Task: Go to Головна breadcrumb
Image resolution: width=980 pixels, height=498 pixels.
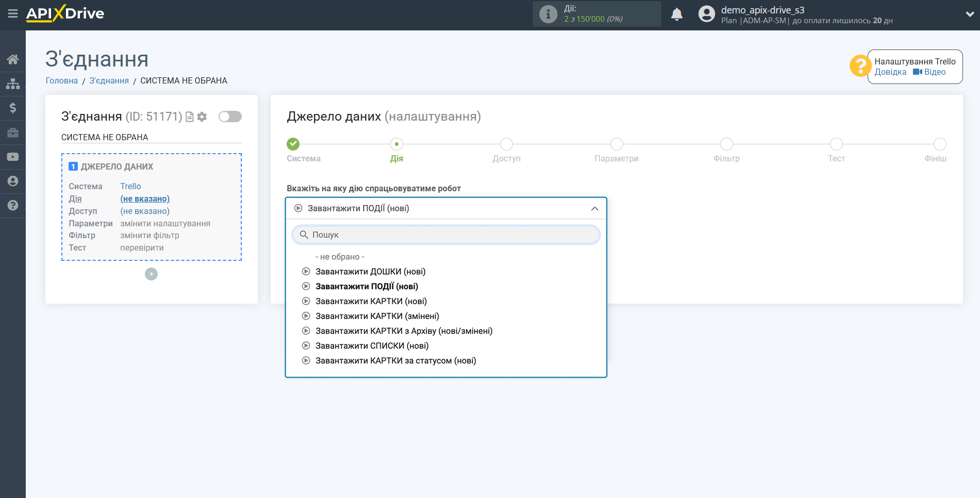Action: tap(62, 80)
